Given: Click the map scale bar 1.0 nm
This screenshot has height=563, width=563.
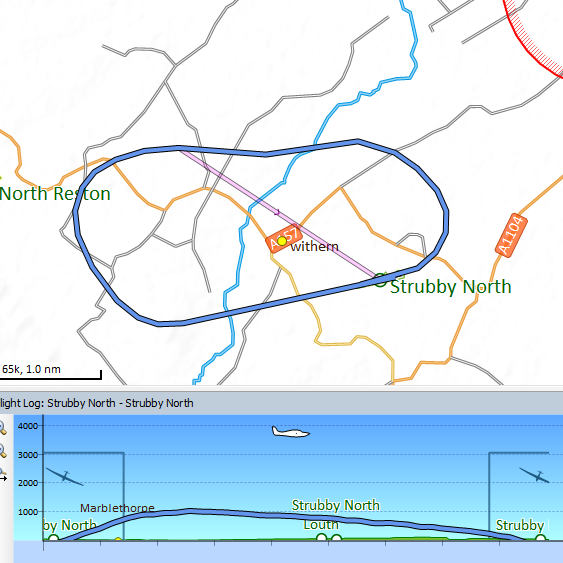Looking at the screenshot, I should pos(51,372).
